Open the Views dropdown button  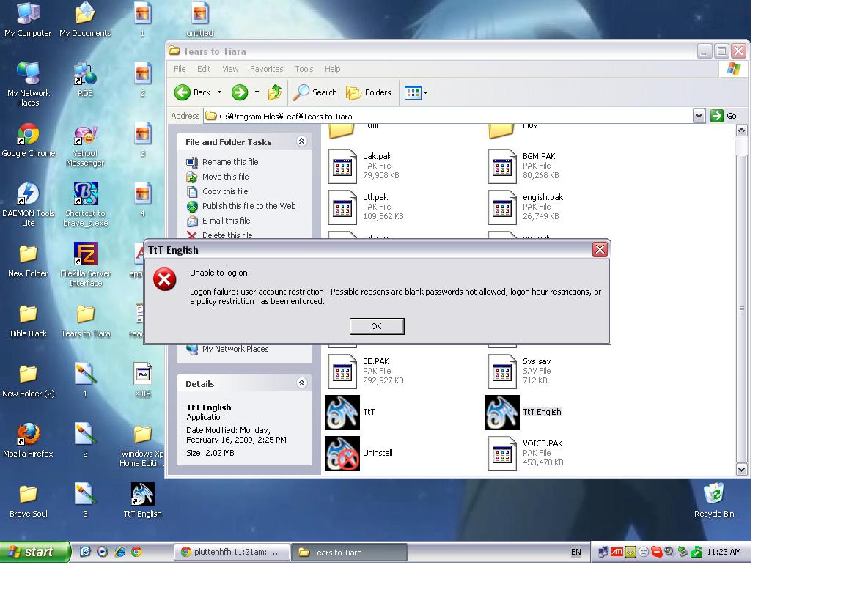tap(416, 92)
